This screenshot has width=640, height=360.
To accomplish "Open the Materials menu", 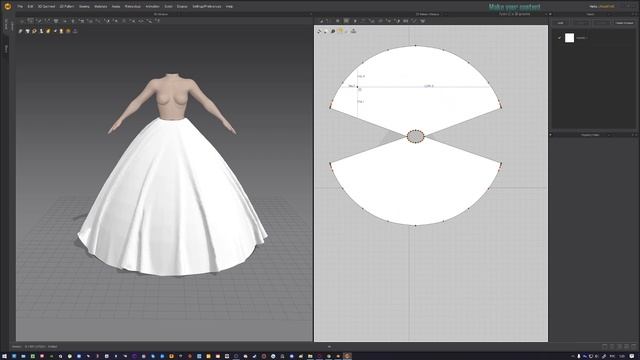I will 100,7.
